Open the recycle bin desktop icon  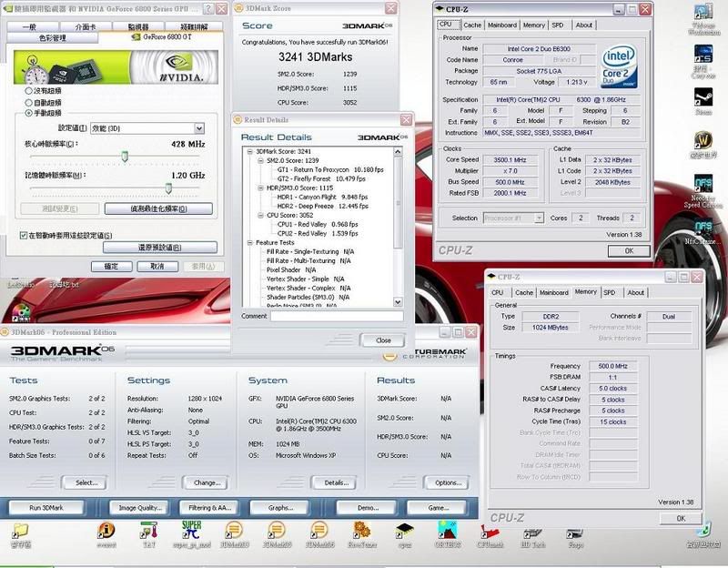click(703, 534)
